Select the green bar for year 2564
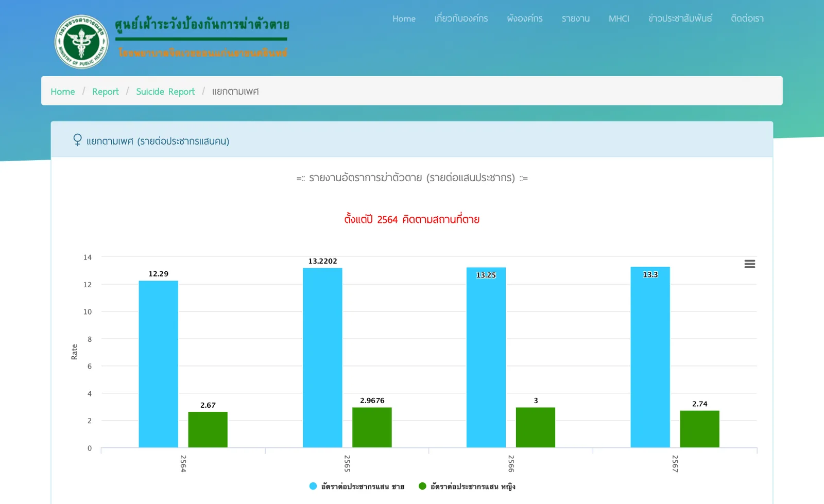The height and width of the screenshot is (504, 824). point(208,429)
